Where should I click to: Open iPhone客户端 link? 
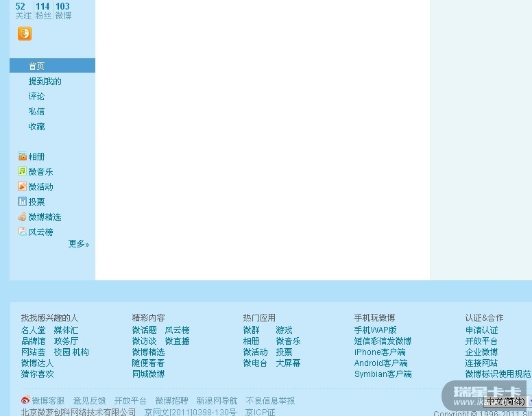tap(380, 352)
